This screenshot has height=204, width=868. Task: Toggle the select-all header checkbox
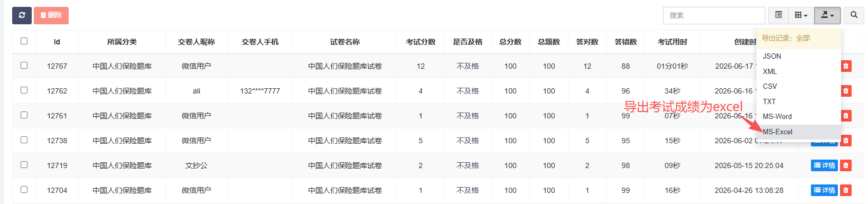point(24,41)
